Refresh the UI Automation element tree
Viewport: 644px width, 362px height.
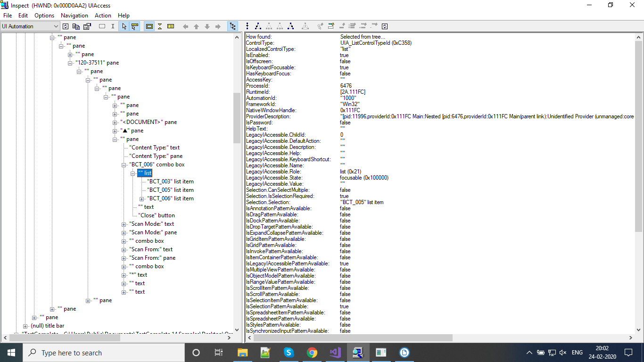click(66, 26)
